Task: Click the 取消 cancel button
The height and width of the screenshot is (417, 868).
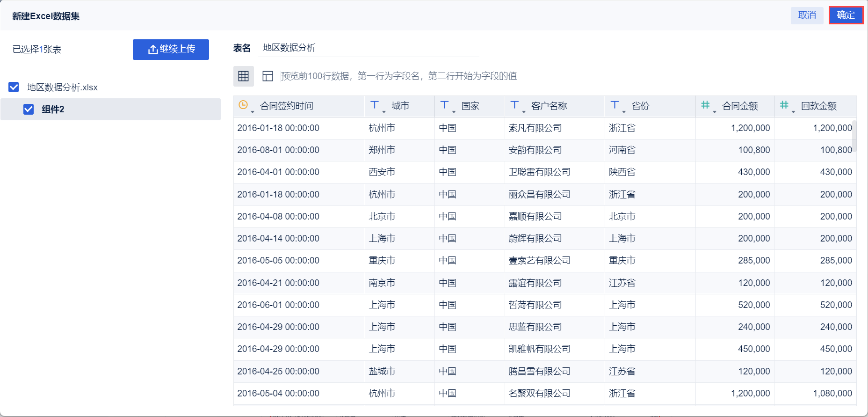Action: [807, 15]
